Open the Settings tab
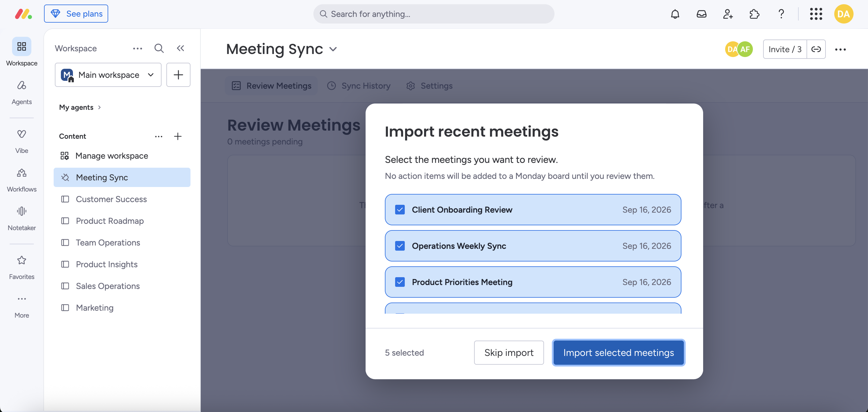 click(429, 86)
